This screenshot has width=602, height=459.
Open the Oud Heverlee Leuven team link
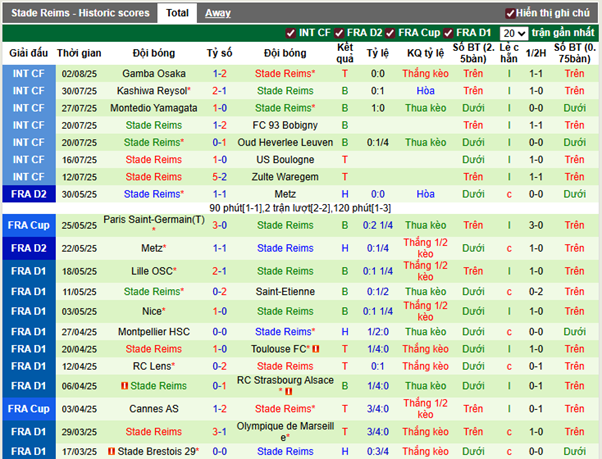(285, 142)
